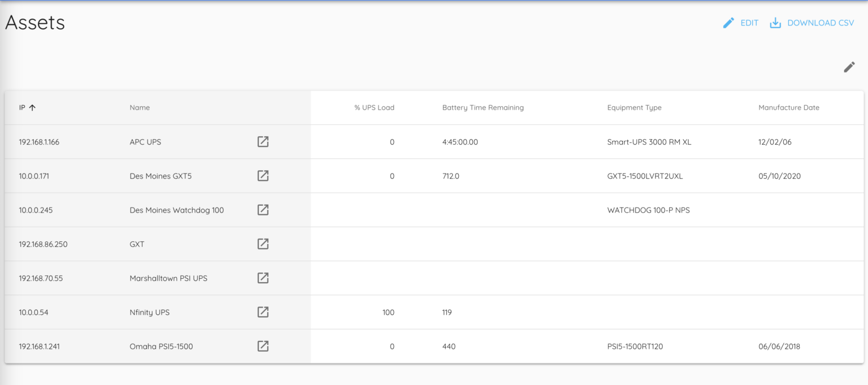The height and width of the screenshot is (385, 868).
Task: Click GXT5-1500LVRT2UXL equipment type
Action: tap(645, 176)
